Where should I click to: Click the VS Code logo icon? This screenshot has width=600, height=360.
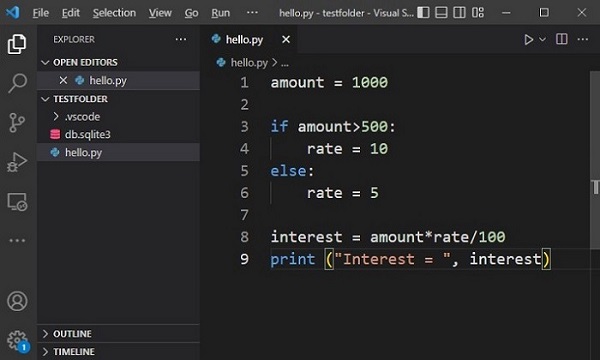point(12,13)
